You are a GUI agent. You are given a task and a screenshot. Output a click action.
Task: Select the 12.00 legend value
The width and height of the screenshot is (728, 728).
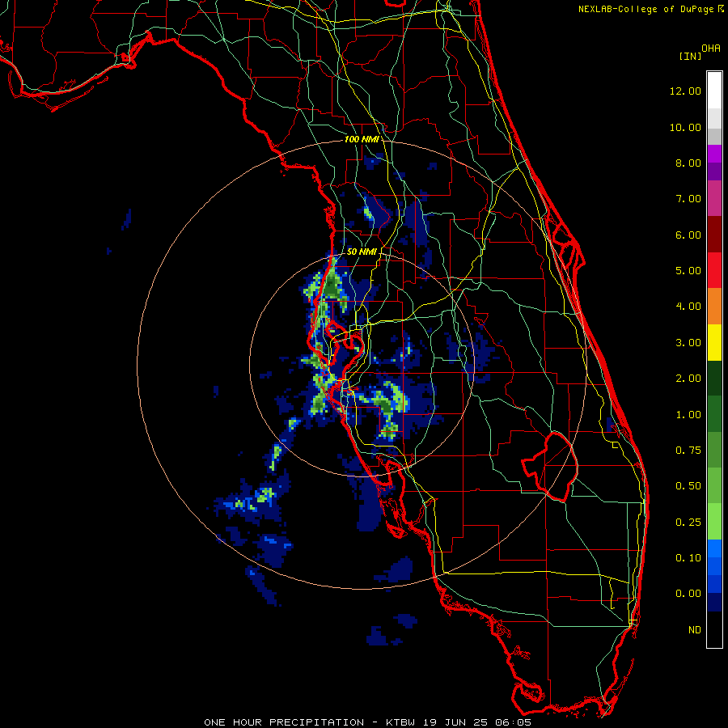(685, 91)
